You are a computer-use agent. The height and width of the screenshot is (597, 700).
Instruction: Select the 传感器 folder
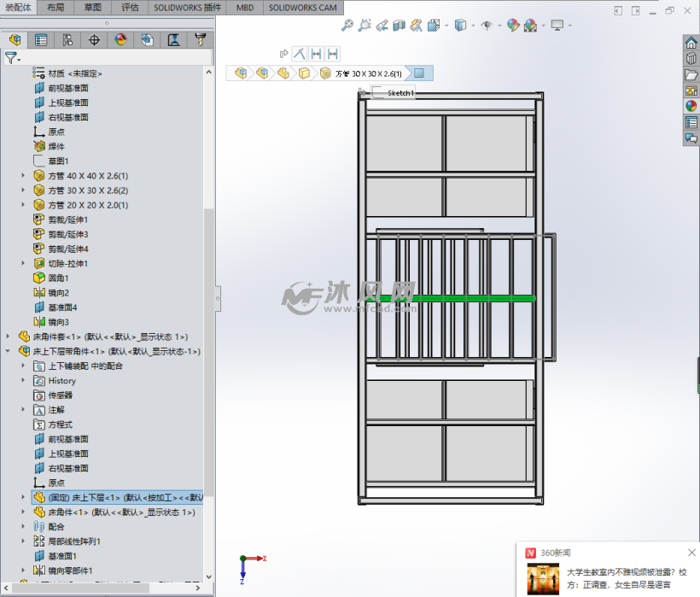click(53, 395)
